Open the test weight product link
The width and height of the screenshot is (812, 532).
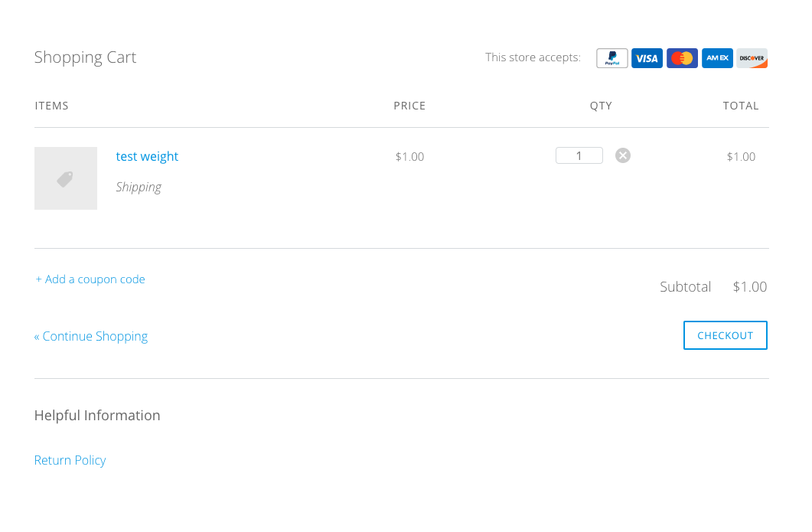click(147, 156)
